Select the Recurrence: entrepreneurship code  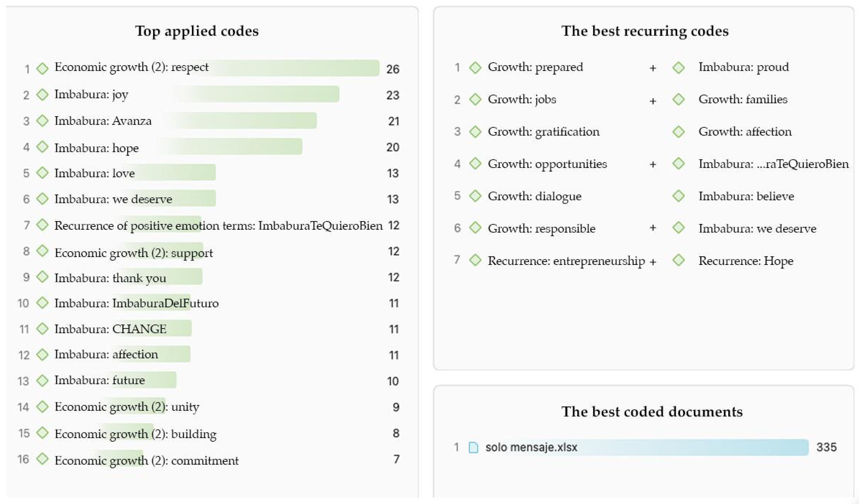[566, 261]
